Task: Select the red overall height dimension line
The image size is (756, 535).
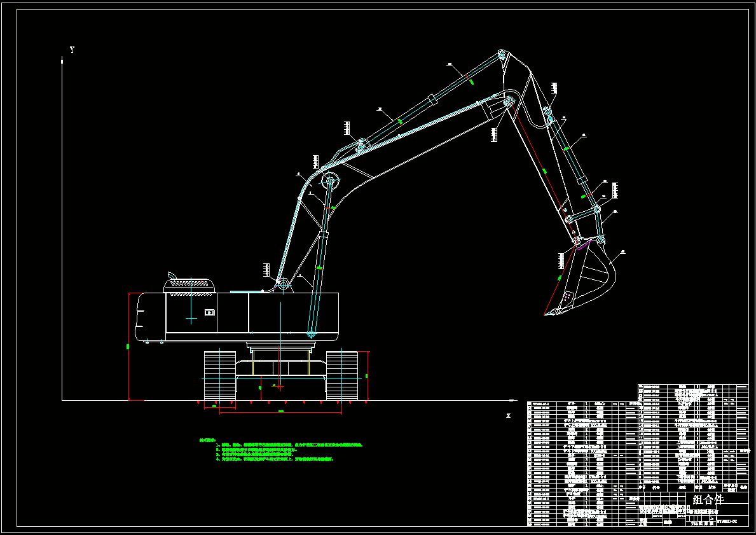Action: point(128,346)
